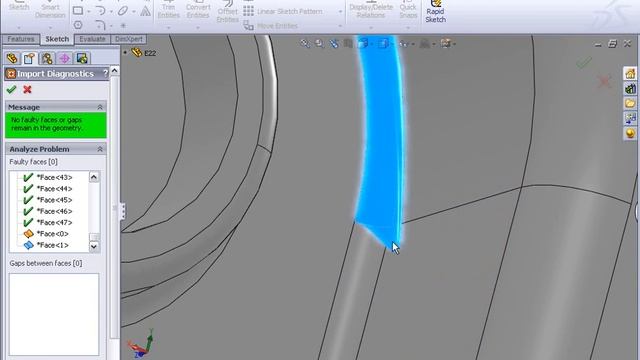Select *Face<44> in faulty faces list

click(54, 189)
